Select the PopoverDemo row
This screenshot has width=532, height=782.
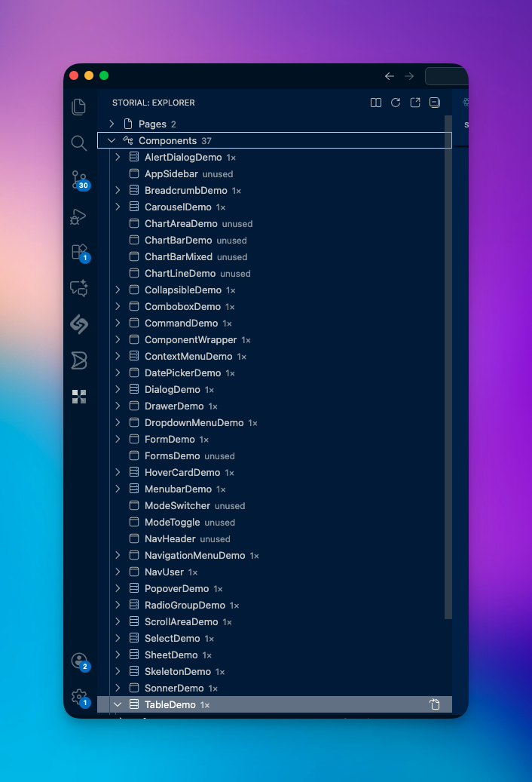[x=274, y=588]
